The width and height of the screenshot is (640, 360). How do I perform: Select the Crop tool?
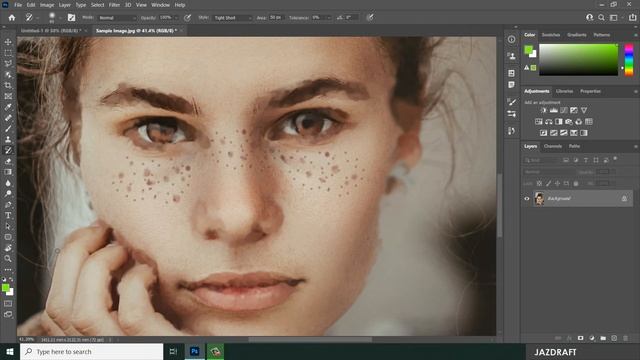8,85
